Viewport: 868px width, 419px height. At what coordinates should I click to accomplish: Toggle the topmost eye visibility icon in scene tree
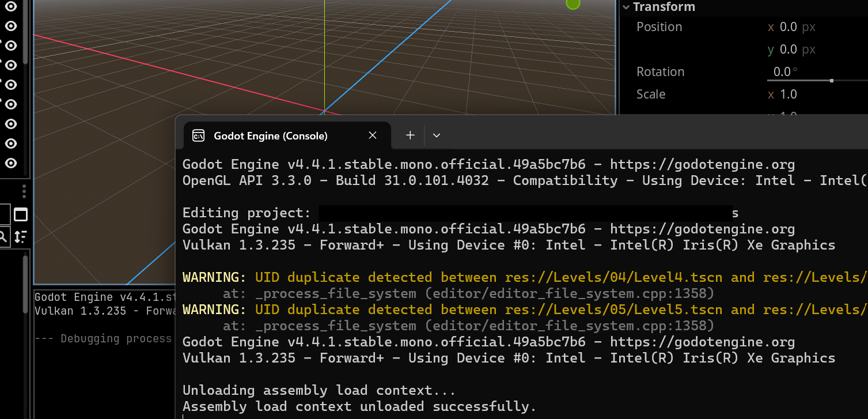[x=11, y=7]
